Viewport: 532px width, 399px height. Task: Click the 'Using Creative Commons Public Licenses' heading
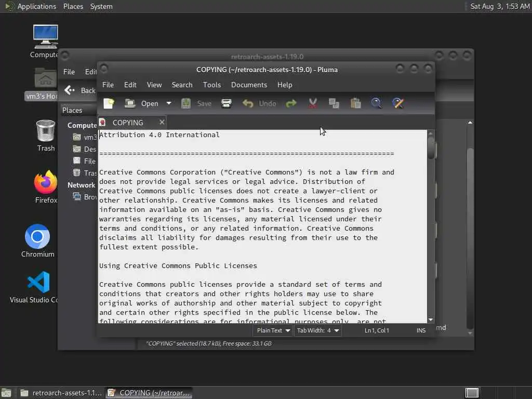point(178,265)
